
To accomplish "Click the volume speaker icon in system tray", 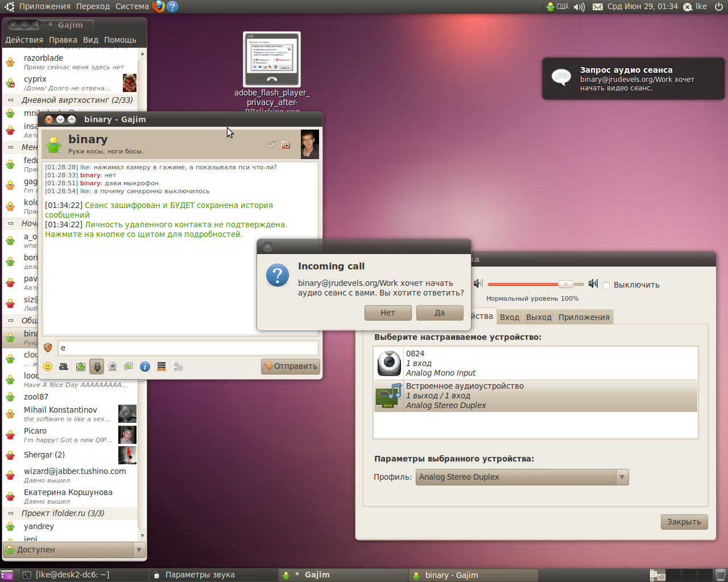I will [x=579, y=7].
